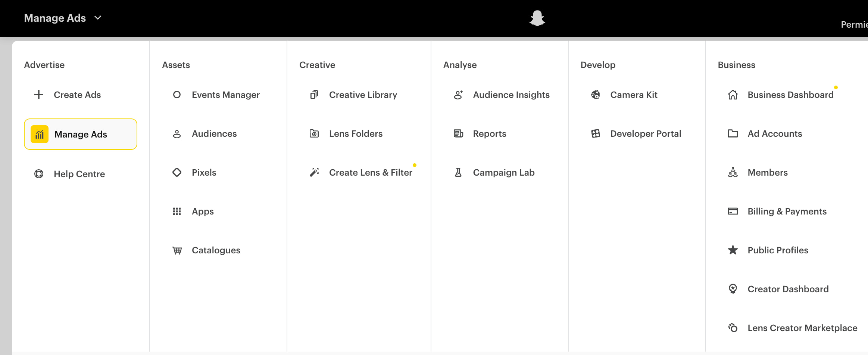
Task: Click the highlighted Manage Ads item
Action: [x=81, y=134]
